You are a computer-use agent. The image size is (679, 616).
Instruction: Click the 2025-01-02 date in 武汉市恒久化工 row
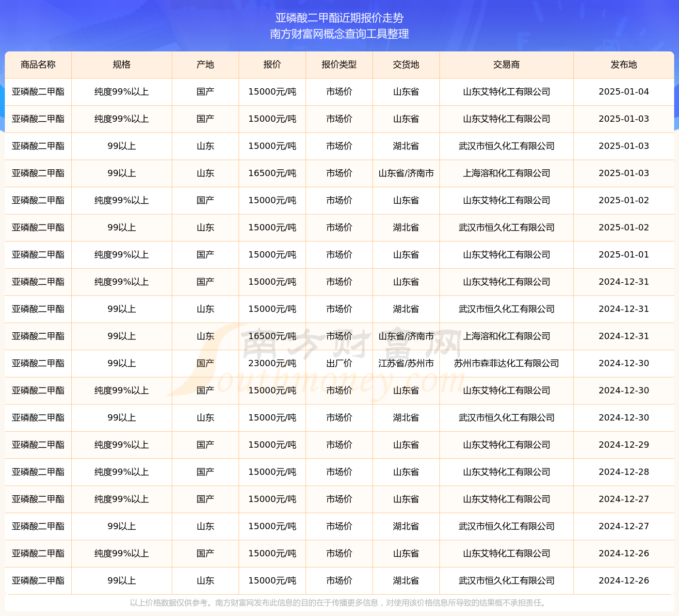coord(624,227)
